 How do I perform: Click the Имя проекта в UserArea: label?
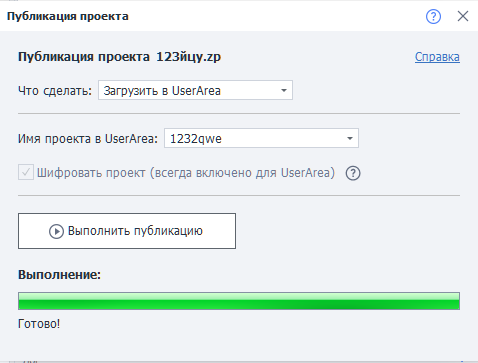click(x=88, y=138)
